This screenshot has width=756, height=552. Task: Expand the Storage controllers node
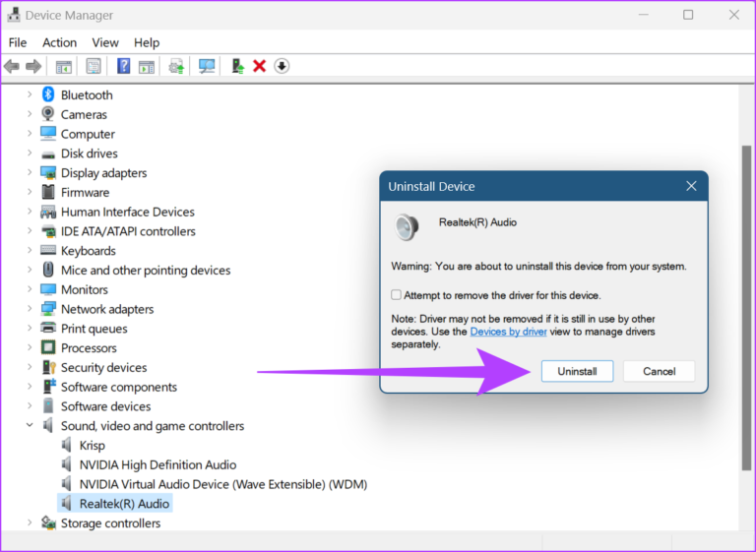click(30, 522)
